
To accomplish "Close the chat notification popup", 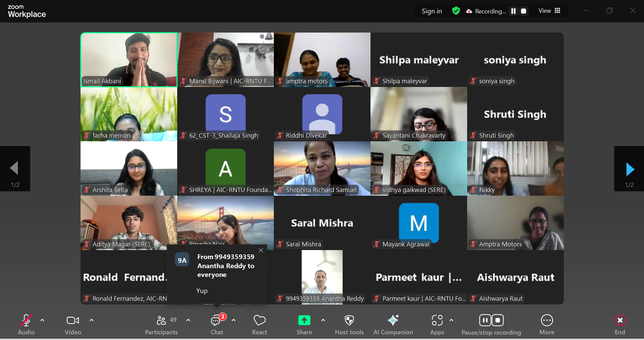I will (261, 250).
